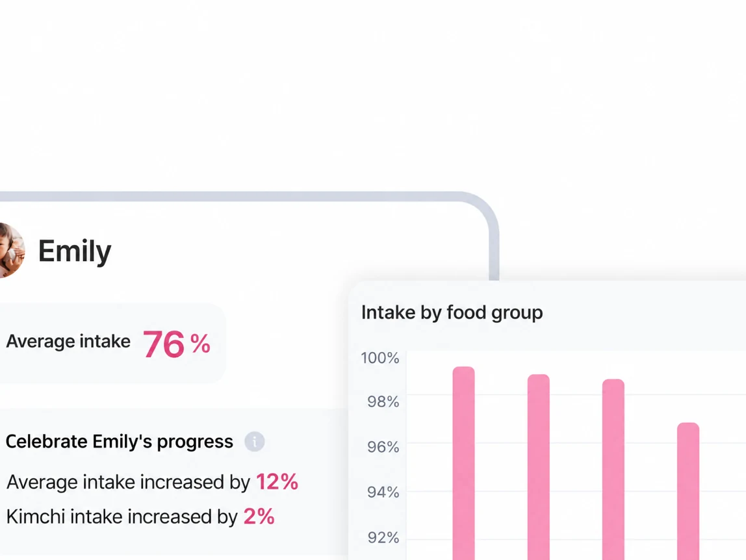Click the 100% y-axis label

pos(379,358)
